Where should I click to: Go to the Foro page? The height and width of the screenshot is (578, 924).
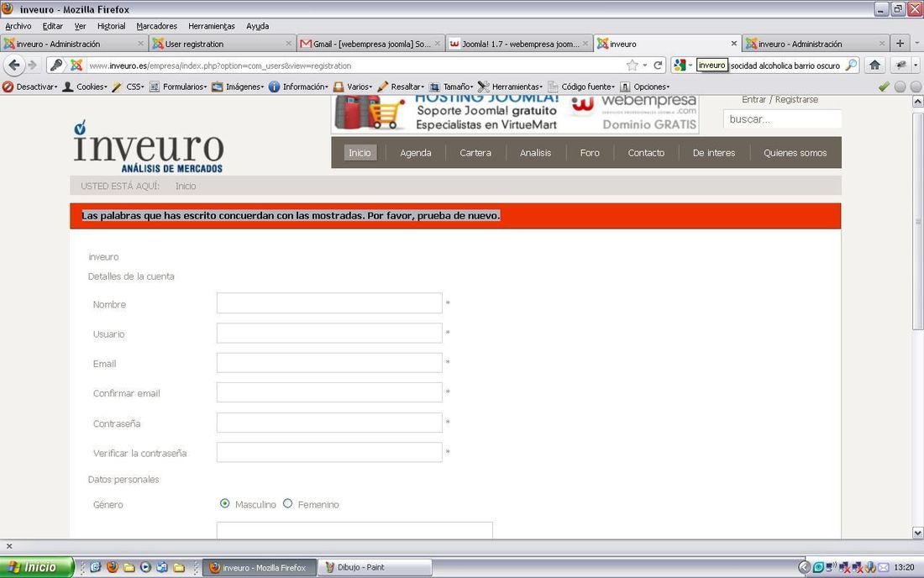coord(590,153)
